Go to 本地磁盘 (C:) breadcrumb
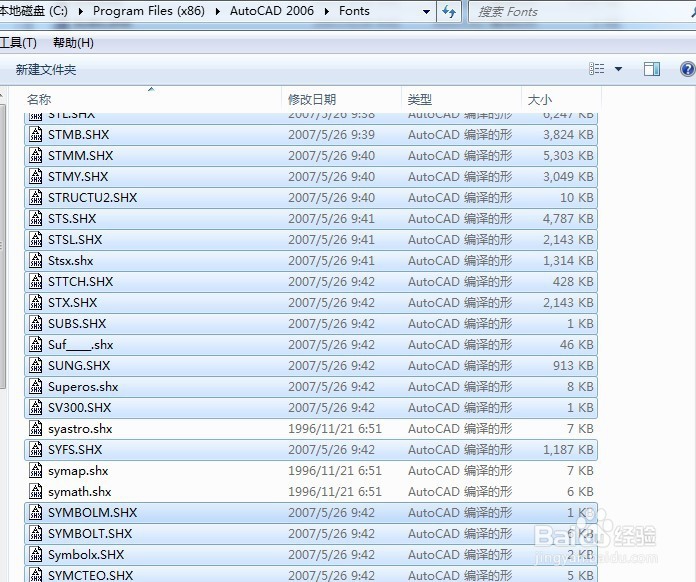This screenshot has width=696, height=582. click(x=34, y=11)
